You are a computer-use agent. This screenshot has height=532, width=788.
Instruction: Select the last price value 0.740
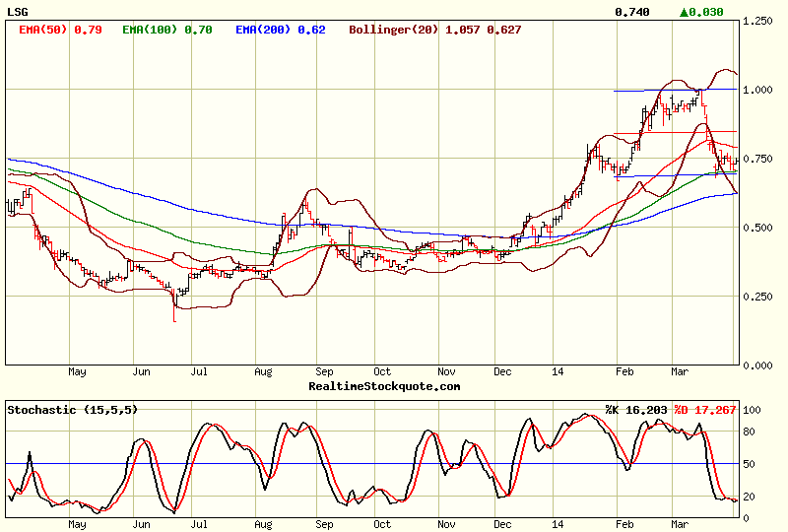pos(632,12)
